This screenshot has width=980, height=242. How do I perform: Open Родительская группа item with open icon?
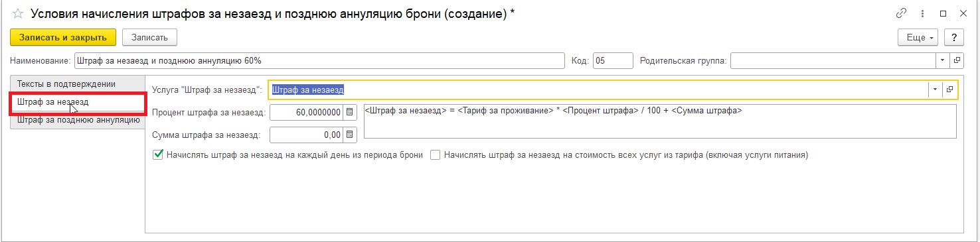(957, 61)
